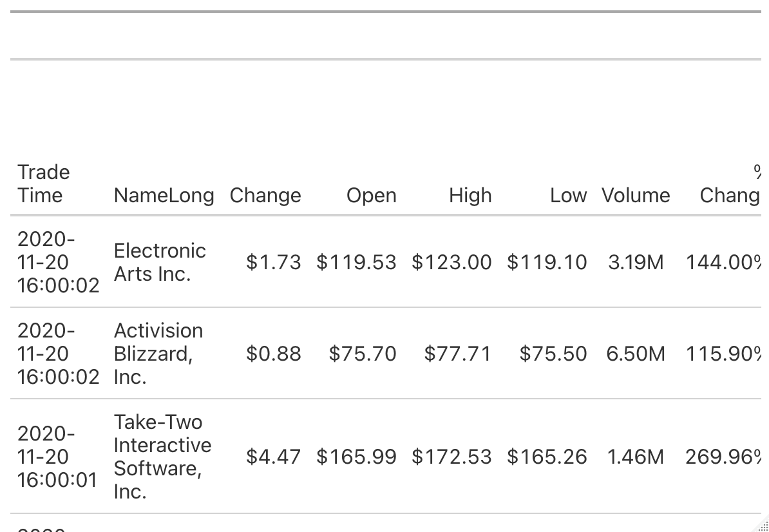
Task: Click the $1.73 change value
Action: [273, 262]
